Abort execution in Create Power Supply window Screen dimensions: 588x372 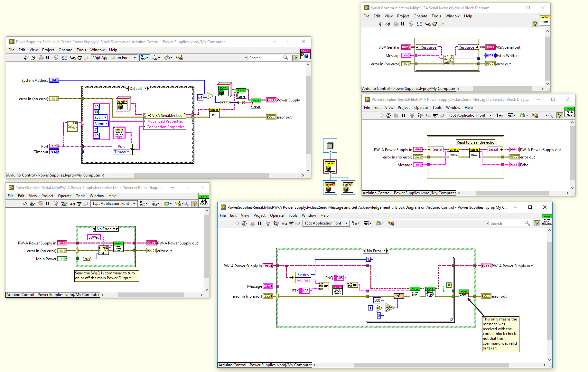41,58
